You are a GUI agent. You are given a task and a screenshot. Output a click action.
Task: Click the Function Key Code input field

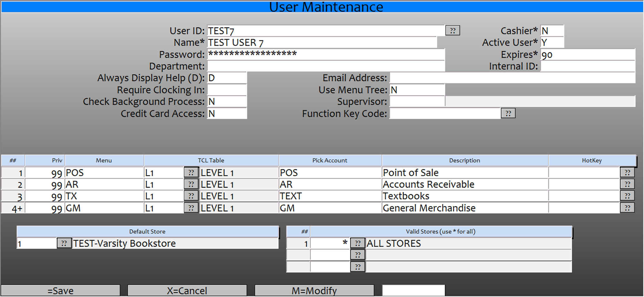pos(445,113)
